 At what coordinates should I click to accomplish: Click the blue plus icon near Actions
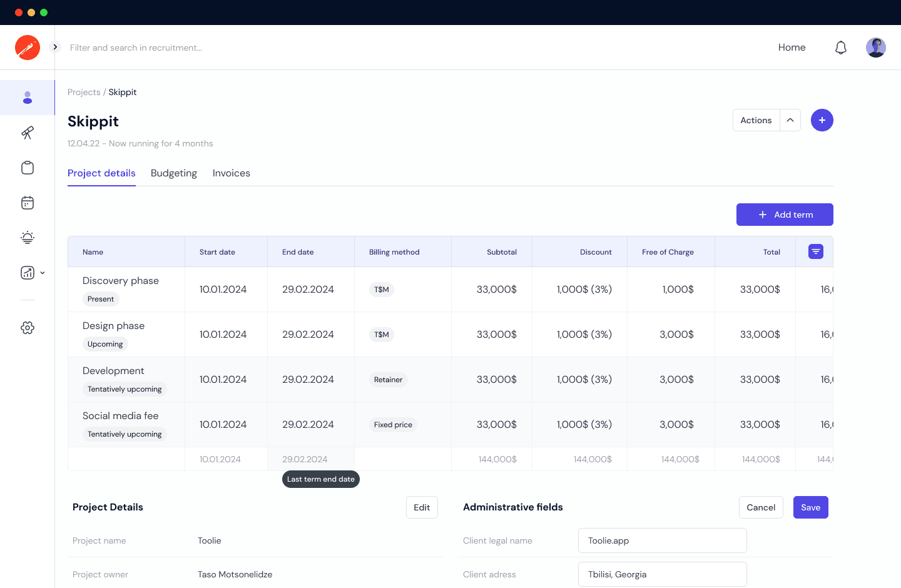tap(822, 120)
